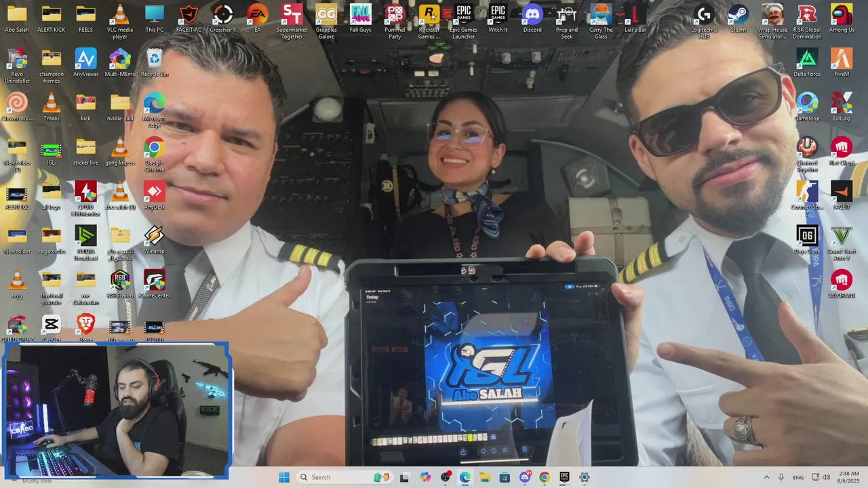Launch Winamp from the desktop
Image resolution: width=868 pixels, height=488 pixels.
(x=155, y=239)
